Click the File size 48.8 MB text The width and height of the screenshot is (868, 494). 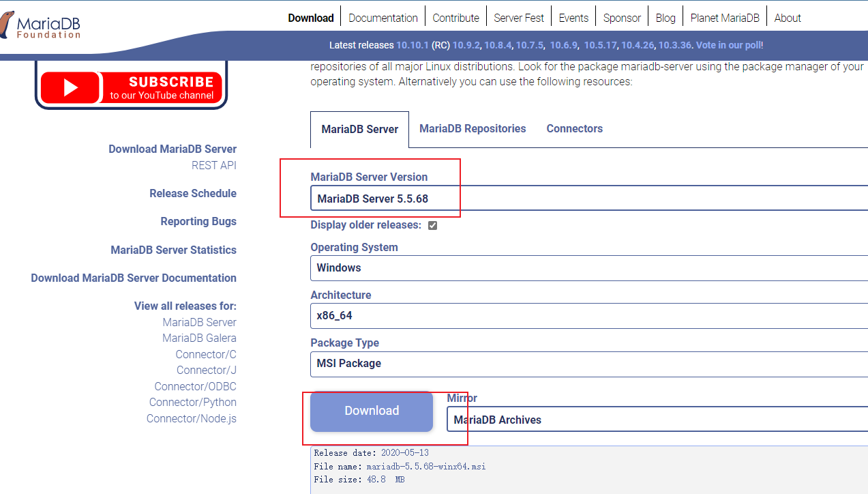click(360, 480)
